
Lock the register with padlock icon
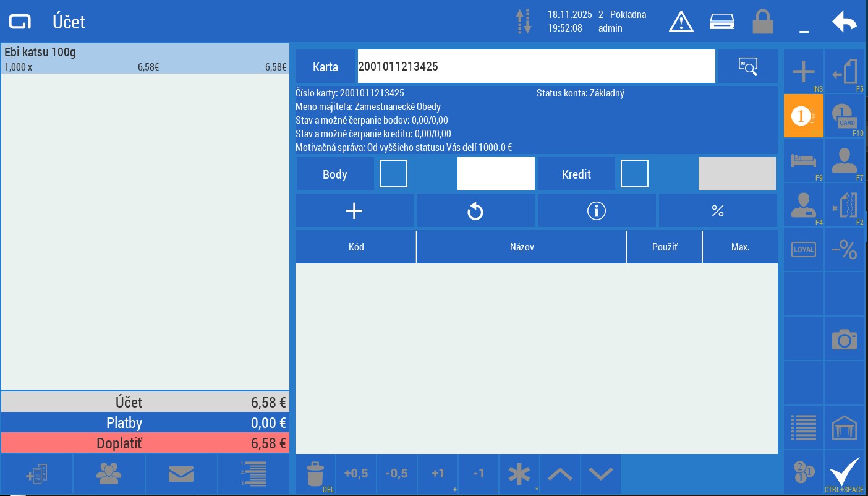click(762, 22)
